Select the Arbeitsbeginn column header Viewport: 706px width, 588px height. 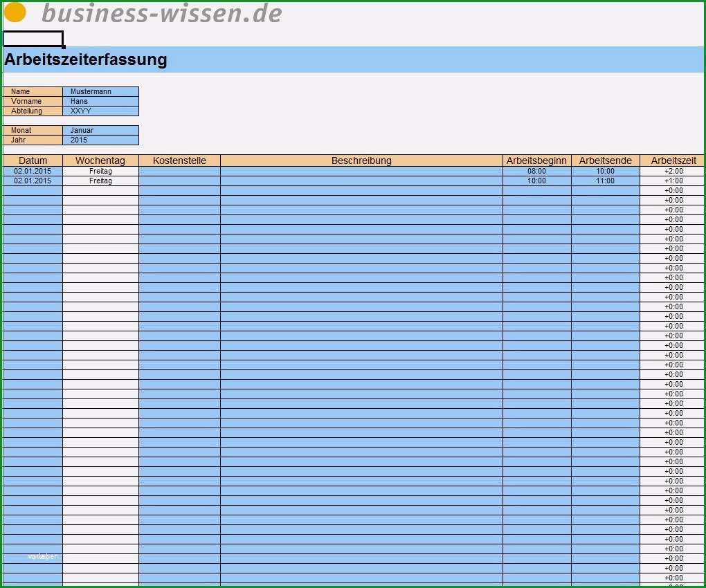point(536,160)
